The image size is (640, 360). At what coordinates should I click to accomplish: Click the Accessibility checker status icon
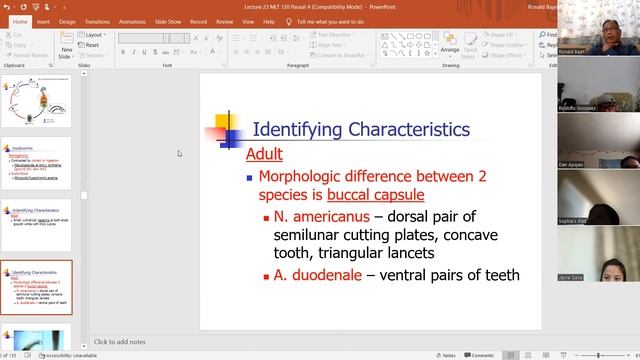(x=42, y=356)
